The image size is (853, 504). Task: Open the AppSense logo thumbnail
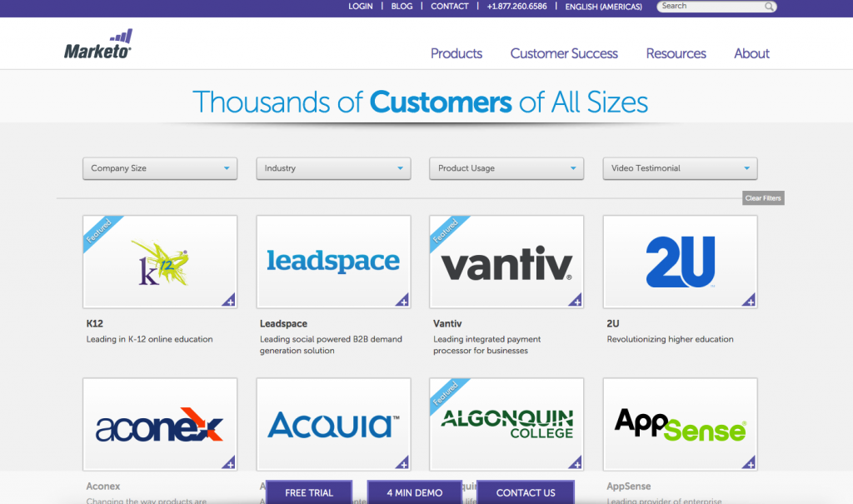[680, 425]
